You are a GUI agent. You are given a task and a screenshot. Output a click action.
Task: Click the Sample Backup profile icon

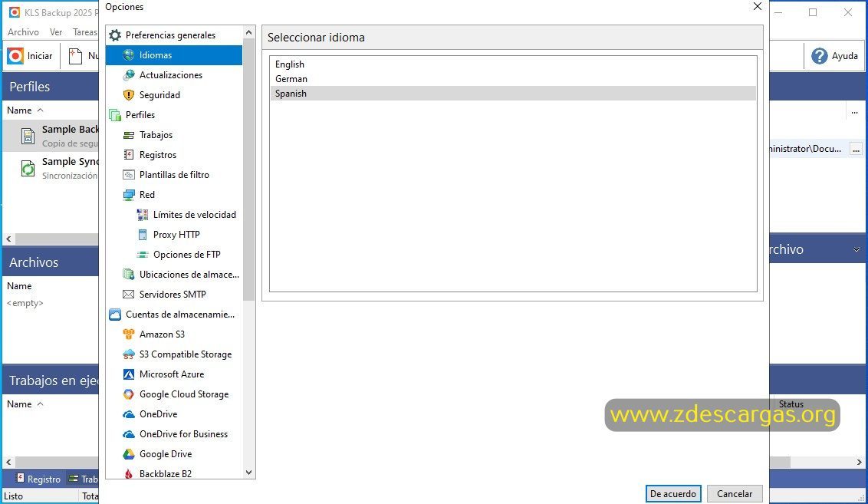click(x=28, y=136)
